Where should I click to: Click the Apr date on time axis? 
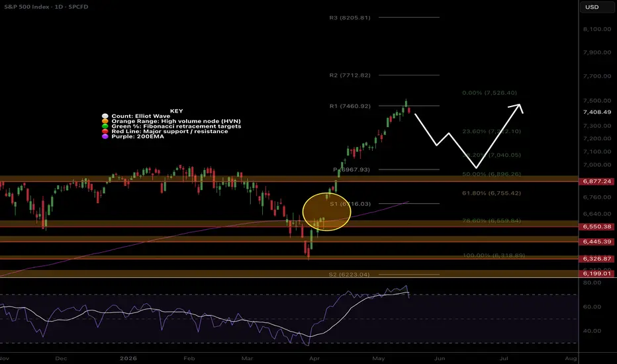pyautogui.click(x=314, y=359)
